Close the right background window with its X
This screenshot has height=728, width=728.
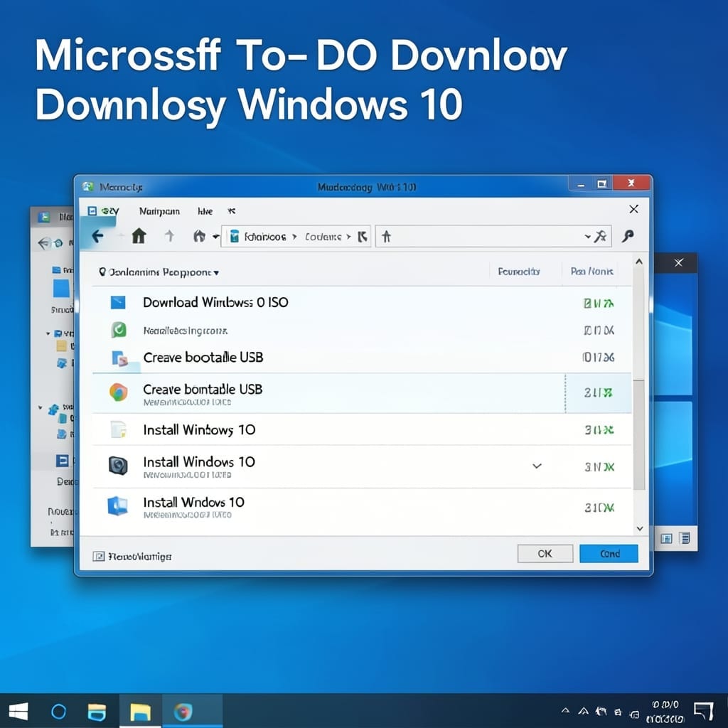pyautogui.click(x=678, y=263)
